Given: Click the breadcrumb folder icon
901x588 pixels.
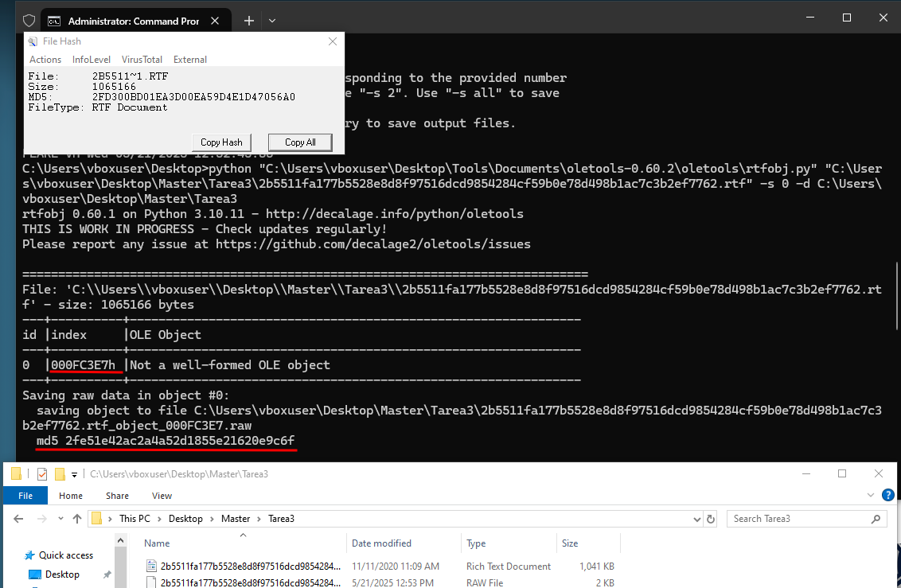Looking at the screenshot, I should click(96, 519).
